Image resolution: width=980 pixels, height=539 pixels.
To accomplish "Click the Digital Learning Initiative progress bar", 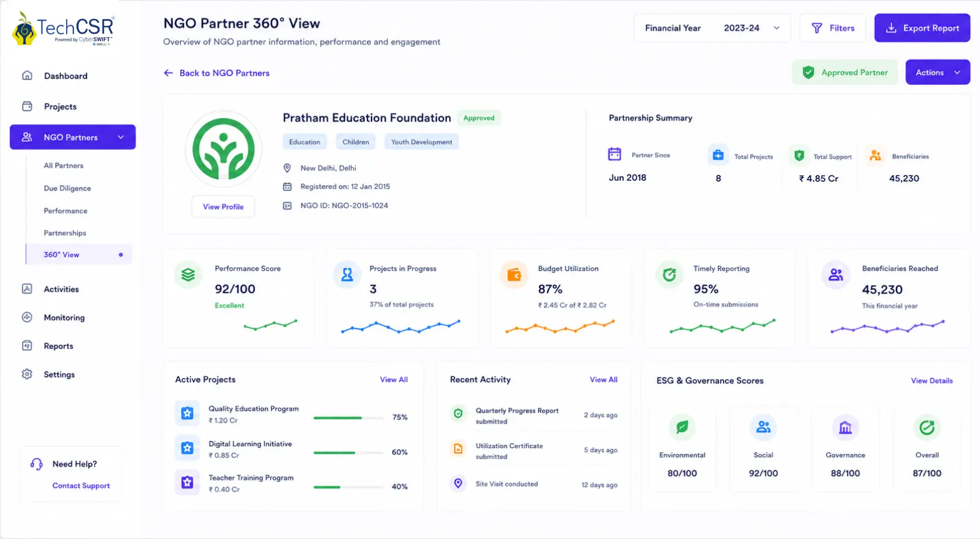I will tap(348, 453).
